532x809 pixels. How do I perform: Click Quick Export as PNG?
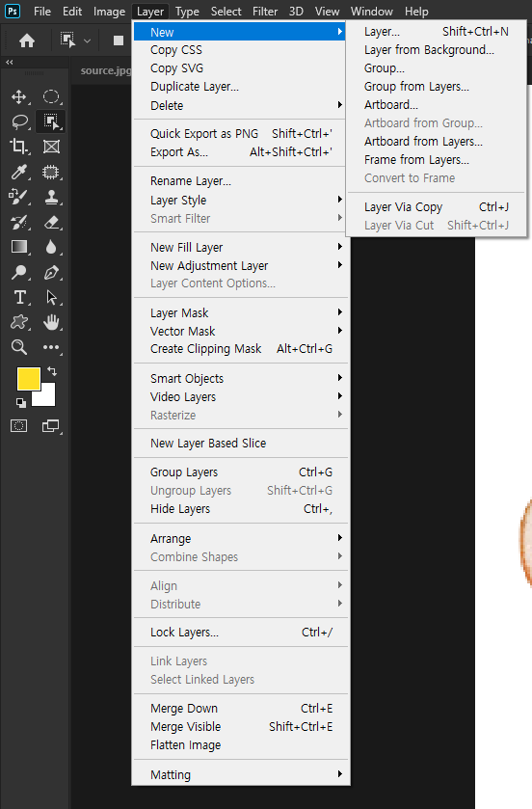[x=240, y=134]
